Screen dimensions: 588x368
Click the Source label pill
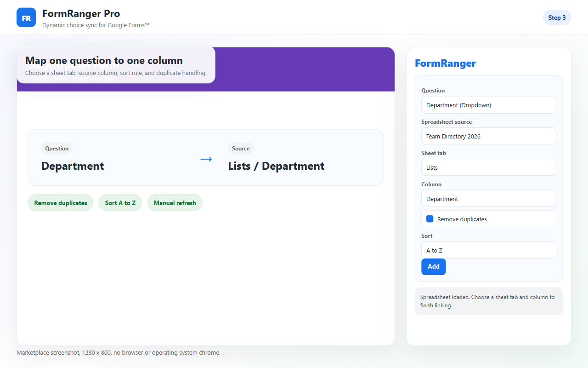[x=241, y=149]
